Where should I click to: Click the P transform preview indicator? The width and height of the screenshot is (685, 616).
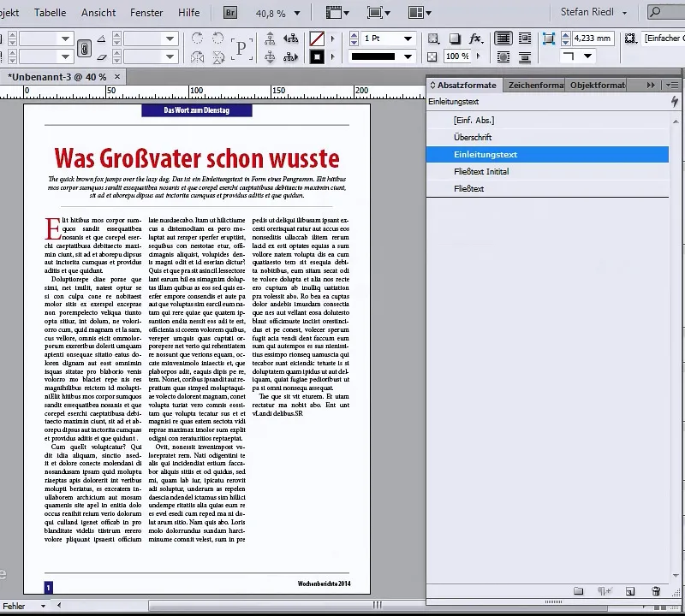coord(241,48)
